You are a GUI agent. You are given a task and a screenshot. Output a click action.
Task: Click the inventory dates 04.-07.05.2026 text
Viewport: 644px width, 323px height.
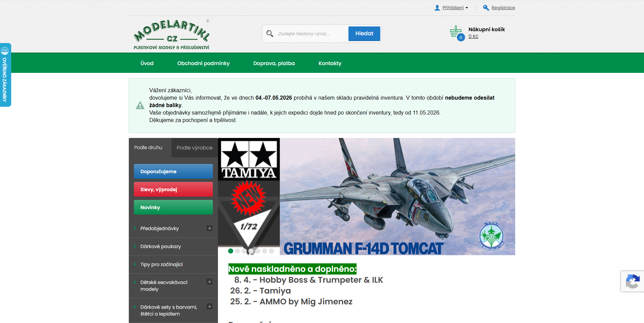click(274, 98)
